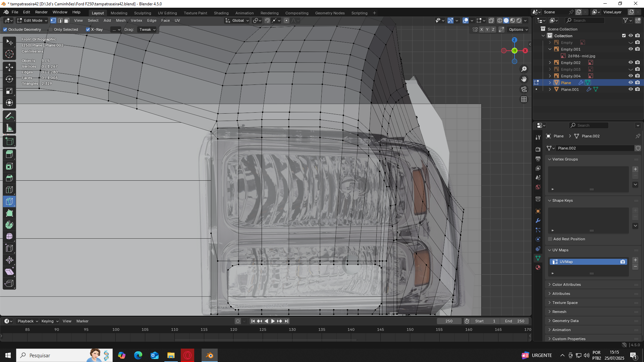Uncheck Occlude Geometry option
This screenshot has width=644, height=362.
[x=5, y=29]
